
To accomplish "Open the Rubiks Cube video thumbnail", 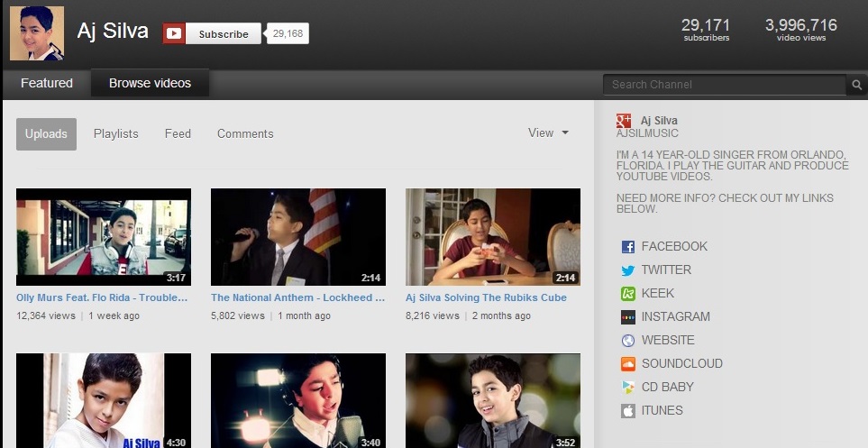I will pos(492,236).
